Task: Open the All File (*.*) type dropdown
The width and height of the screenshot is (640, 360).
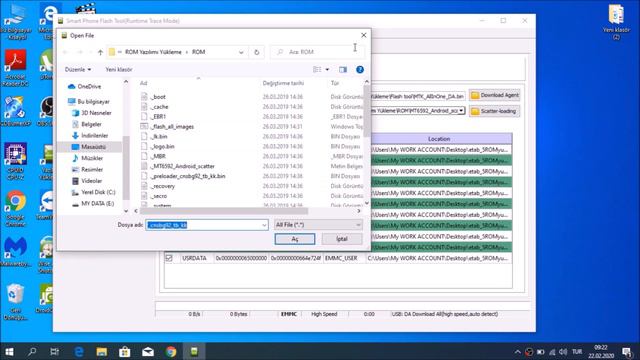Action: pyautogui.click(x=318, y=225)
